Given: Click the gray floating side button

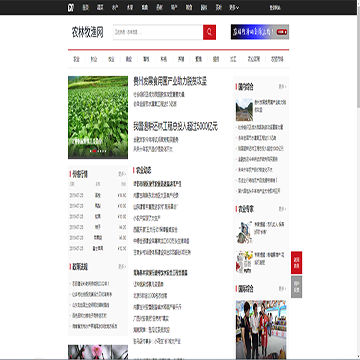Looking at the screenshot, I should click(x=296, y=287).
